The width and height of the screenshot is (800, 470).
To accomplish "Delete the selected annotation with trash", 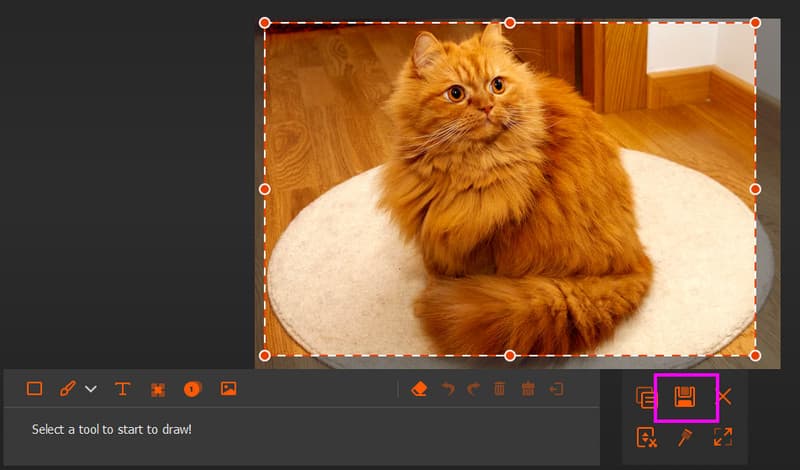I will (x=500, y=389).
